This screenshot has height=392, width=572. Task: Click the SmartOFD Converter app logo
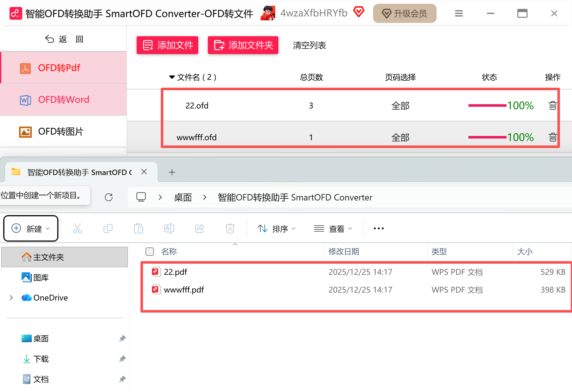click(16, 13)
